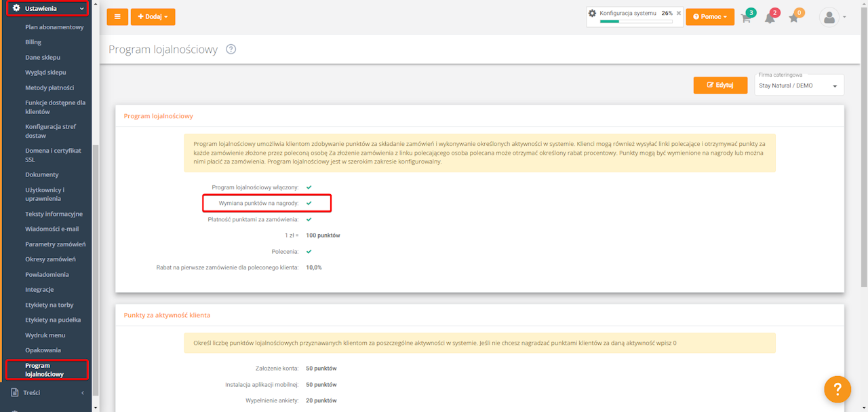This screenshot has height=412, width=868.
Task: Open Wydruk menu in sidebar
Action: [45, 335]
